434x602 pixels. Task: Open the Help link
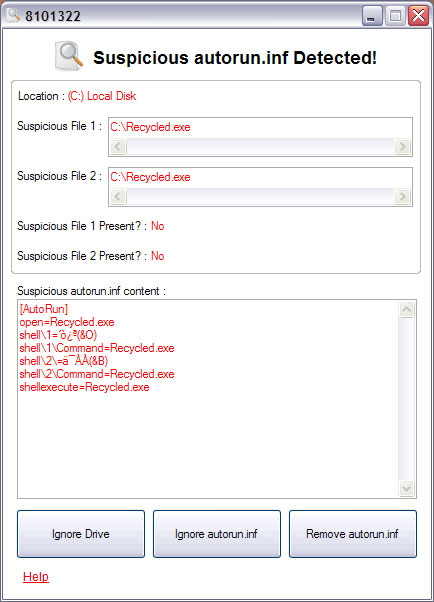(36, 577)
